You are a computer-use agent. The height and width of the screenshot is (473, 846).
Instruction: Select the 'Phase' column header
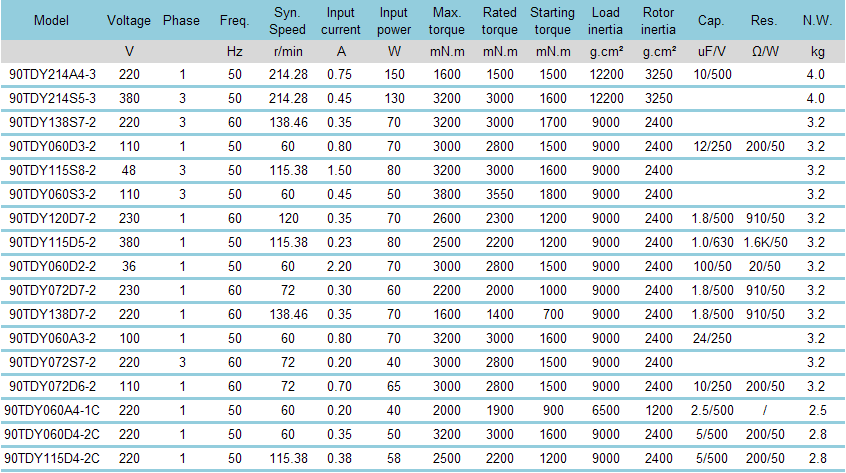pos(181,20)
